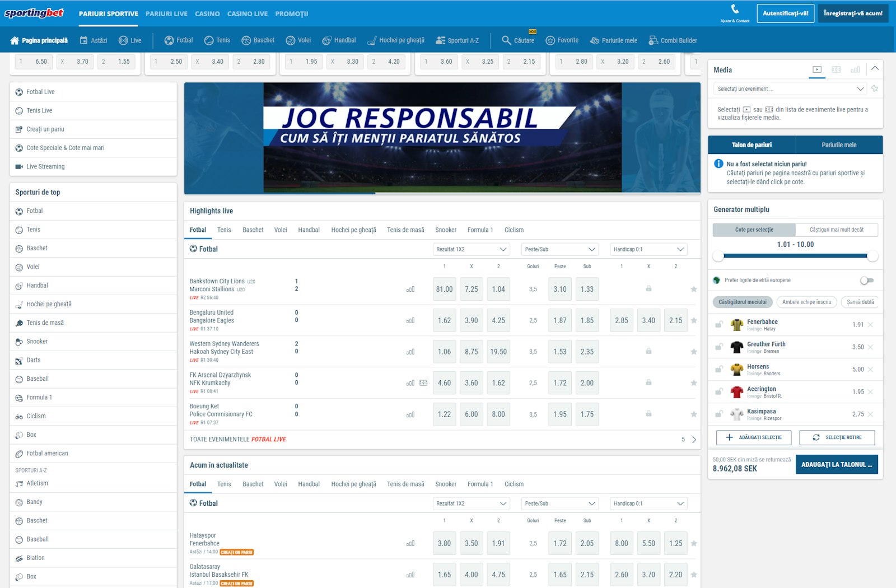Image resolution: width=896 pixels, height=588 pixels.
Task: Open the Peste/Sub dropdown
Action: [559, 249]
